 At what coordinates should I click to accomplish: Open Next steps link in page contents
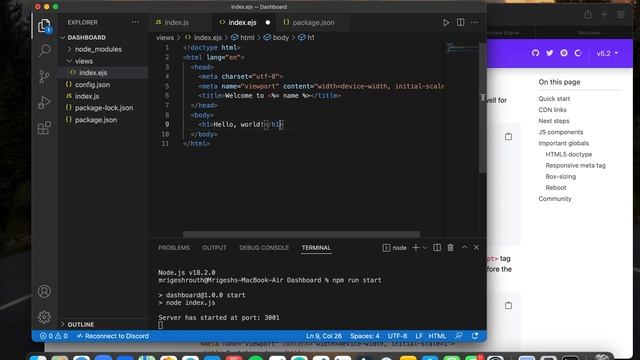coord(553,121)
